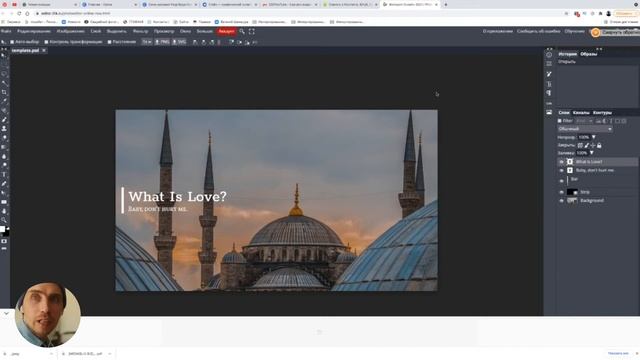Enable the Авто-выбор checkbox
640x360 pixels.
click(12, 42)
